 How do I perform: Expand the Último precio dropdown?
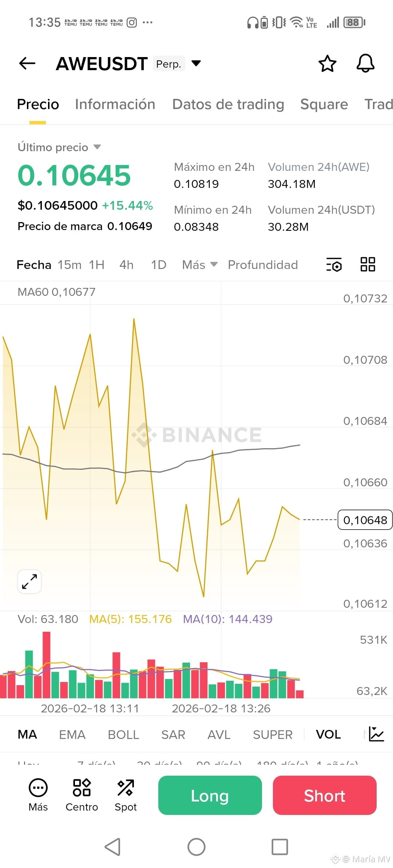coord(97,147)
